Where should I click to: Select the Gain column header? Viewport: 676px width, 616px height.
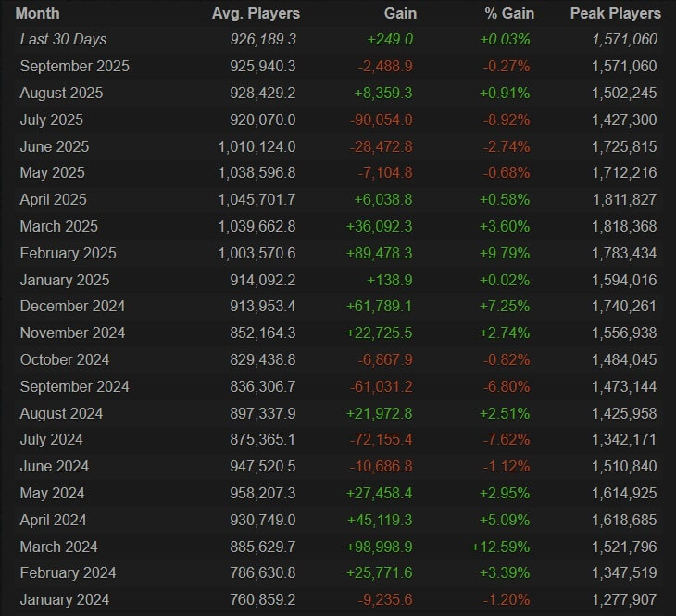[400, 13]
